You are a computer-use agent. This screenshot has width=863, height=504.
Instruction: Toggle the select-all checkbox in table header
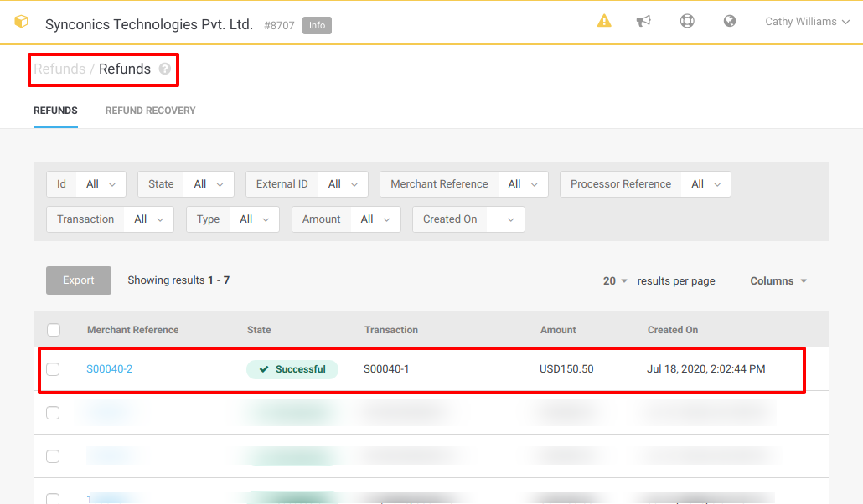click(x=54, y=330)
